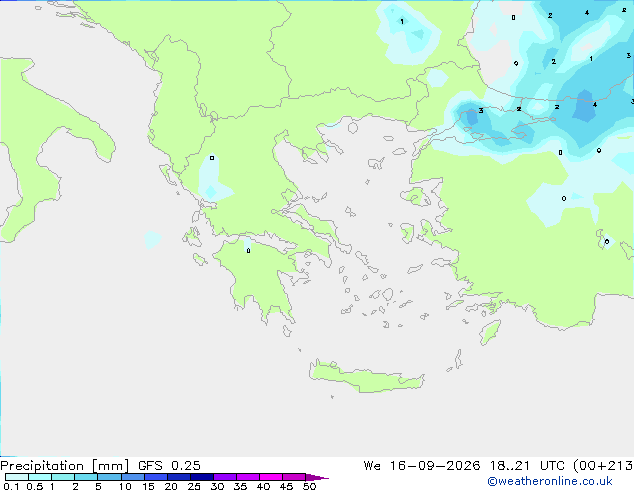Pick the lightest 0.1 mm legend swatch
This screenshot has height=490, width=634.
coord(17,477)
